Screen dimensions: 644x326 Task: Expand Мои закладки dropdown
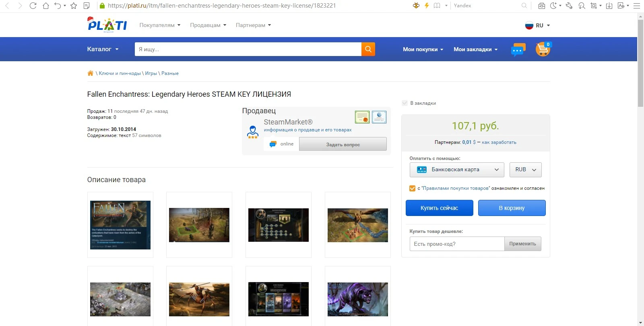[476, 49]
